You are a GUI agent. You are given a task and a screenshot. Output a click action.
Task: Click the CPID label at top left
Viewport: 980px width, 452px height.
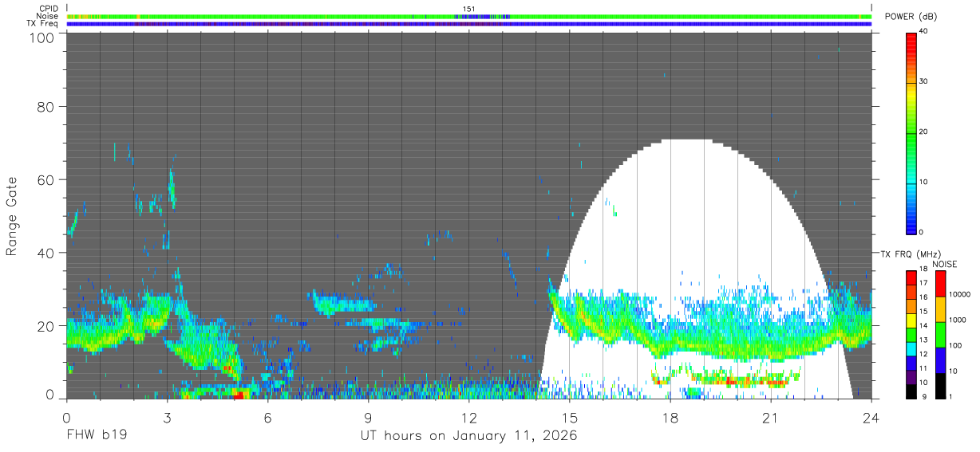(x=48, y=9)
